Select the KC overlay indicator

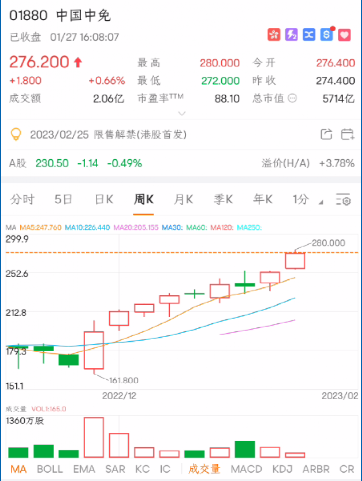(142, 469)
